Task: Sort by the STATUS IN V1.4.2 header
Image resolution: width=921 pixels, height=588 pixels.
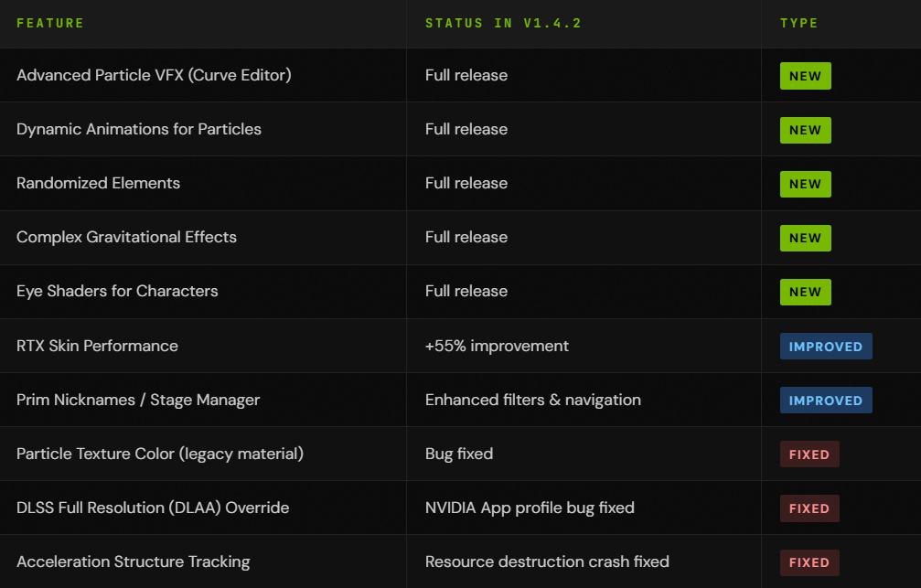Action: pyautogui.click(x=503, y=23)
